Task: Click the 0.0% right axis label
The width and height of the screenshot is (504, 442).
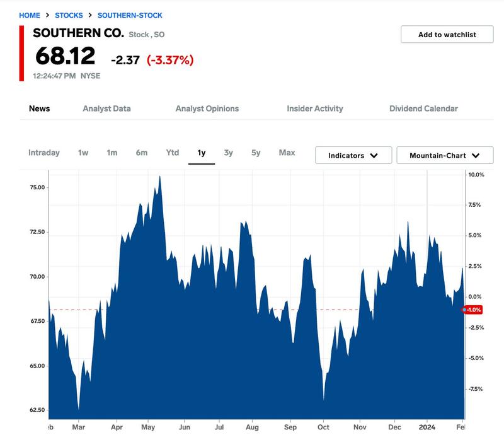Action: 475,296
